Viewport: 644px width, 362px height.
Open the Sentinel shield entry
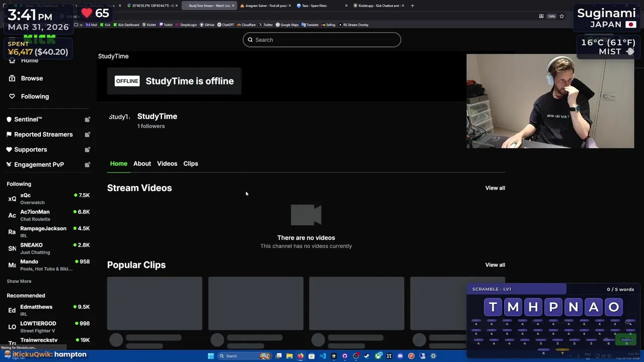coord(24,120)
